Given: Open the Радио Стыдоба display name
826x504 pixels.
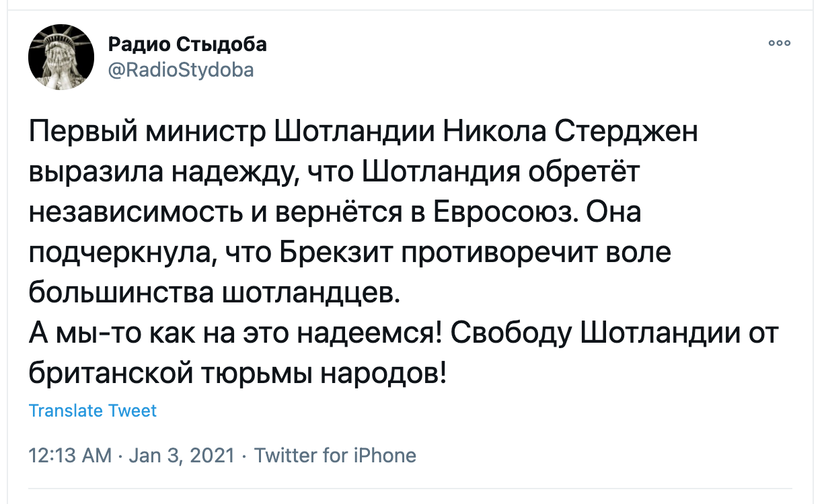Looking at the screenshot, I should click(188, 44).
